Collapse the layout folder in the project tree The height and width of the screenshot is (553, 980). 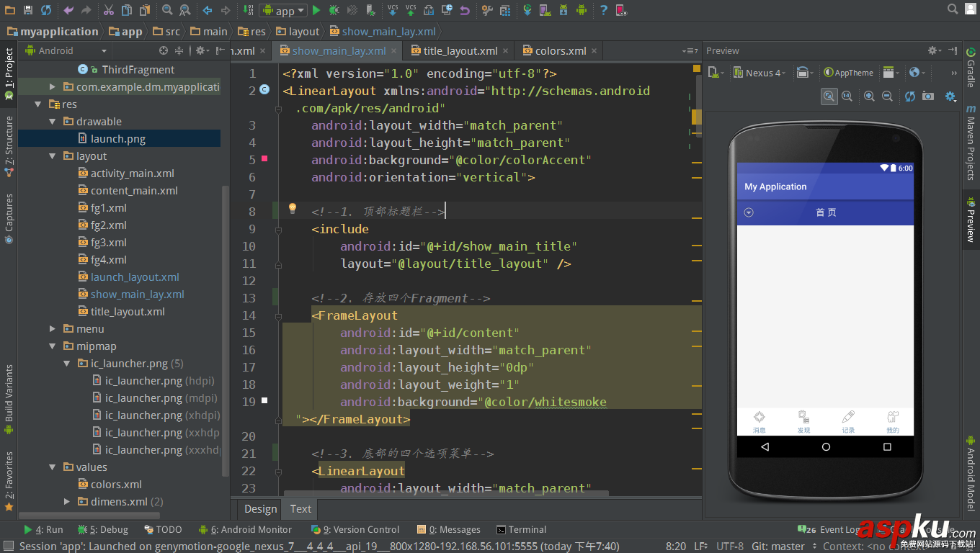[x=52, y=156]
